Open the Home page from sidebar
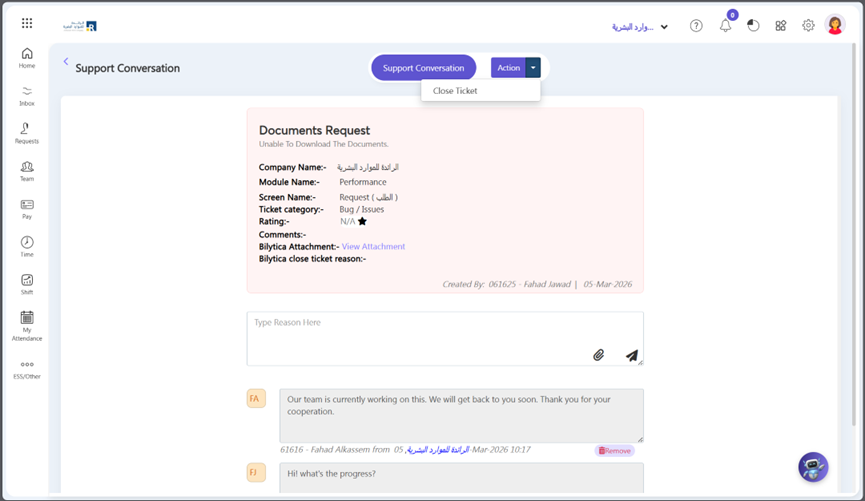The width and height of the screenshot is (865, 501). 27,57
